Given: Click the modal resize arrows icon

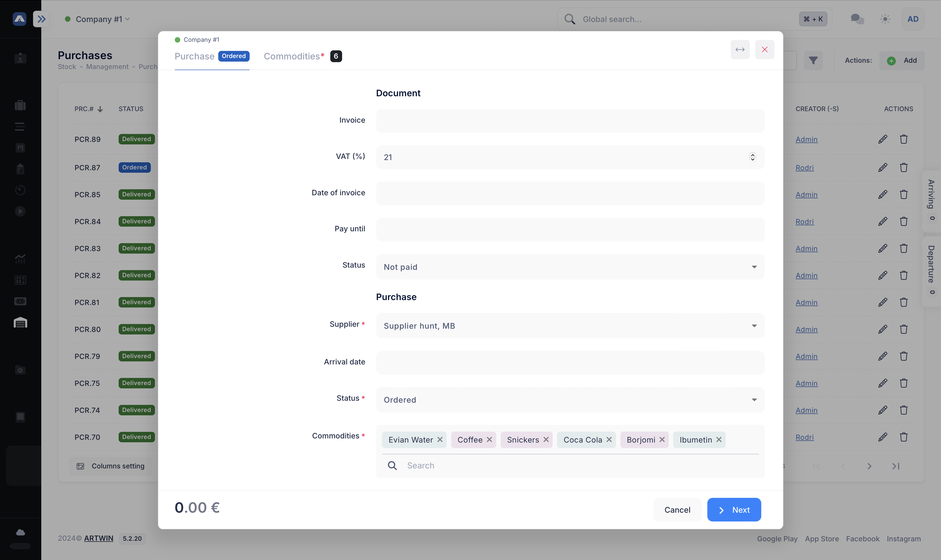Looking at the screenshot, I should pyautogui.click(x=740, y=50).
